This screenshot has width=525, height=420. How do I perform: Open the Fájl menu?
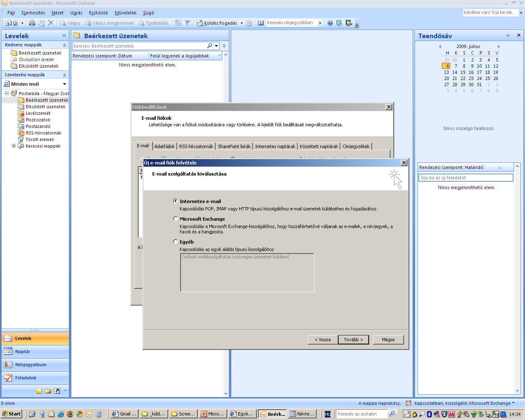tap(11, 13)
